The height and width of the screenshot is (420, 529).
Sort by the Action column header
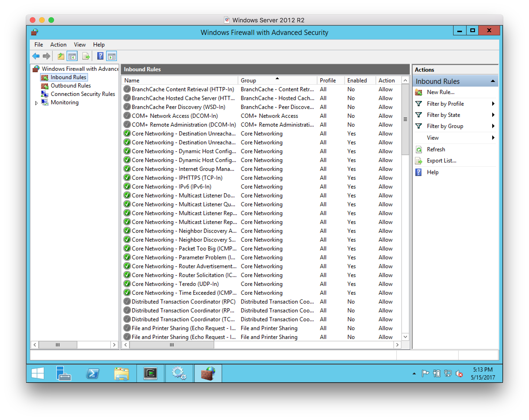click(389, 81)
